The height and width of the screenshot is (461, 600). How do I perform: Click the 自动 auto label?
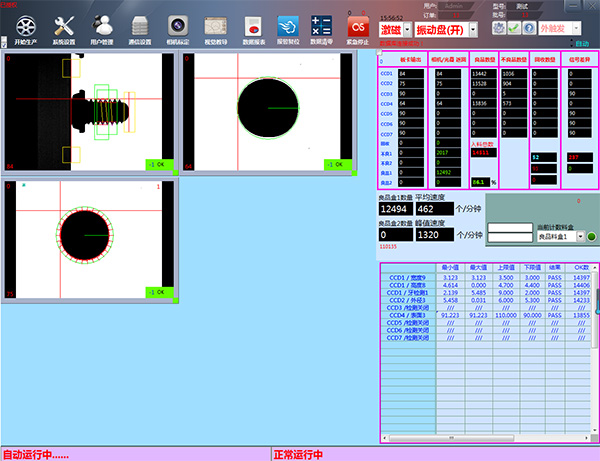coord(579,44)
